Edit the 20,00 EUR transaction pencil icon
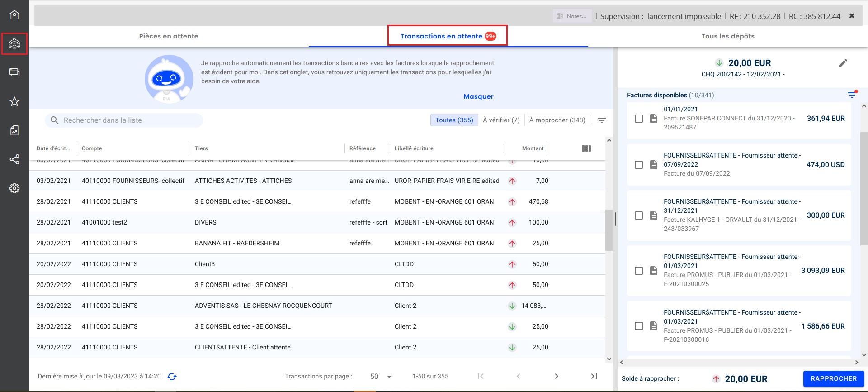 (843, 63)
